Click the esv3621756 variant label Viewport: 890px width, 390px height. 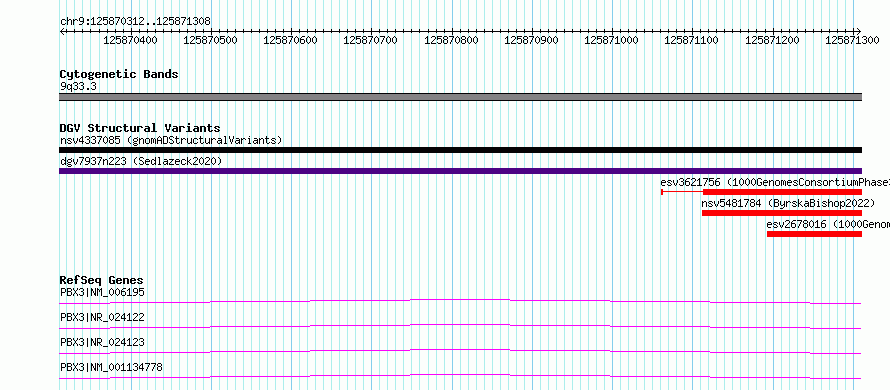coord(775,182)
